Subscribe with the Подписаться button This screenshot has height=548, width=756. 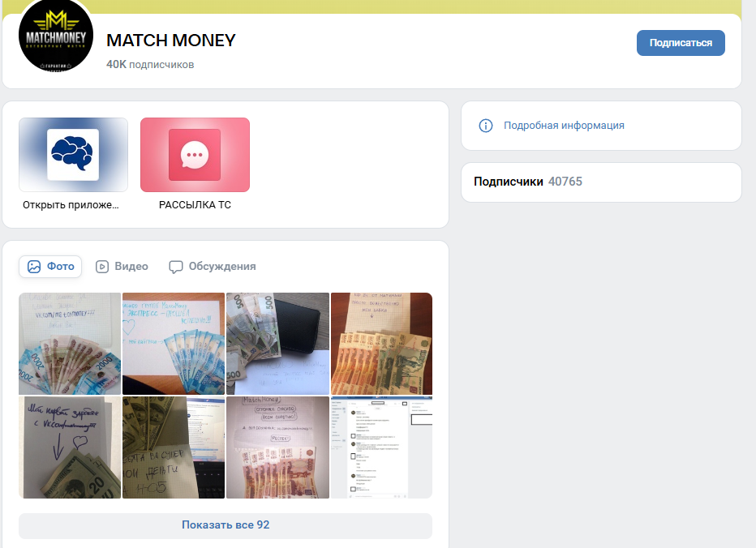[681, 43]
